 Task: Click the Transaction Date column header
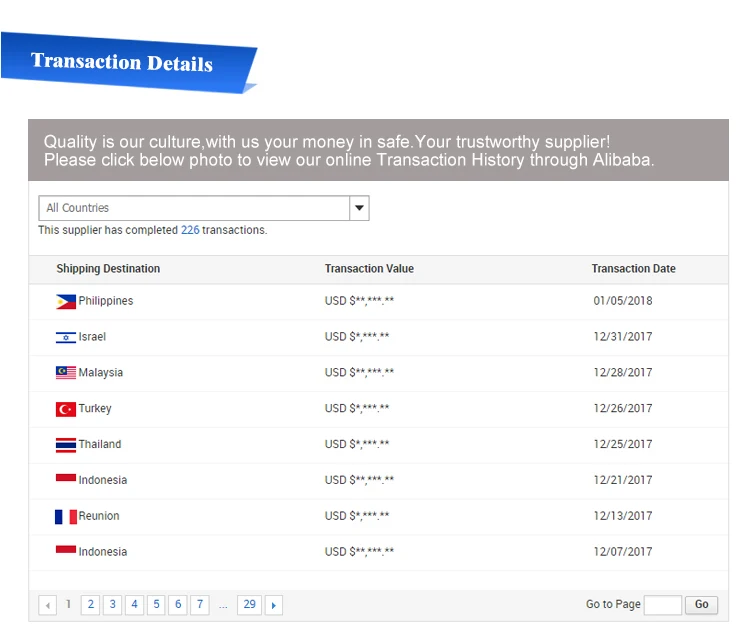(x=633, y=269)
